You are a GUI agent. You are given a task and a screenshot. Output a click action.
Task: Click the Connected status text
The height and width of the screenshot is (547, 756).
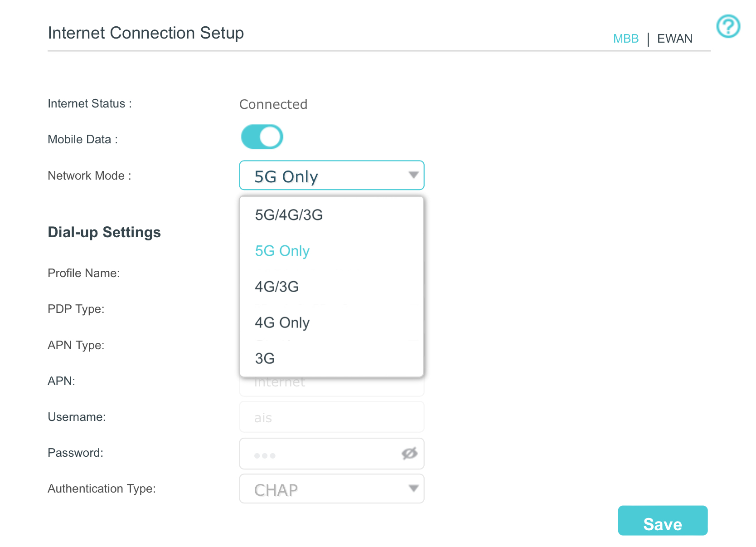coord(273,104)
